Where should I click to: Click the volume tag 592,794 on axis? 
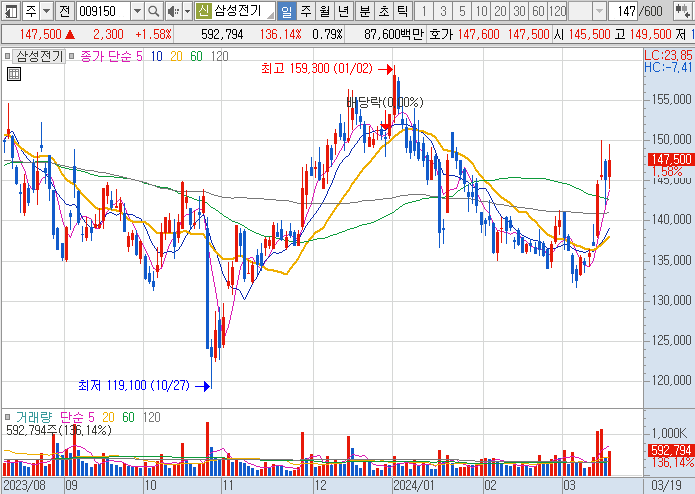[x=671, y=450]
